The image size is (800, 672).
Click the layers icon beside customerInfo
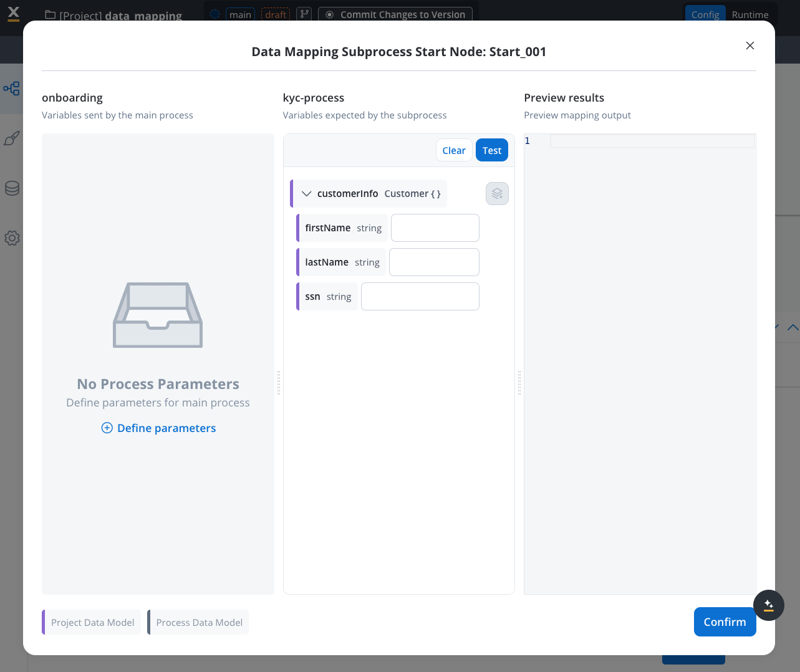point(497,194)
